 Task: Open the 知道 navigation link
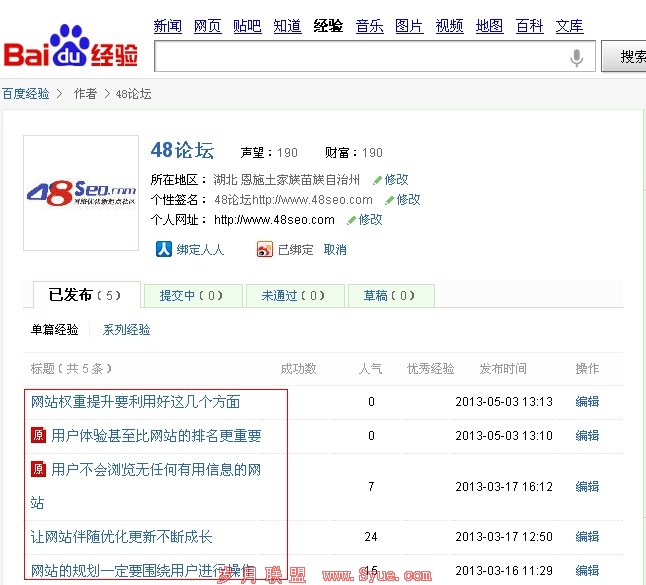tap(288, 26)
